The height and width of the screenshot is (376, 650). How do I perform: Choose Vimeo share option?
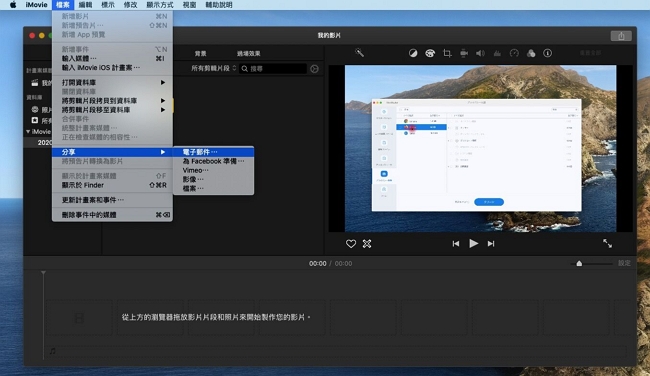click(x=213, y=170)
